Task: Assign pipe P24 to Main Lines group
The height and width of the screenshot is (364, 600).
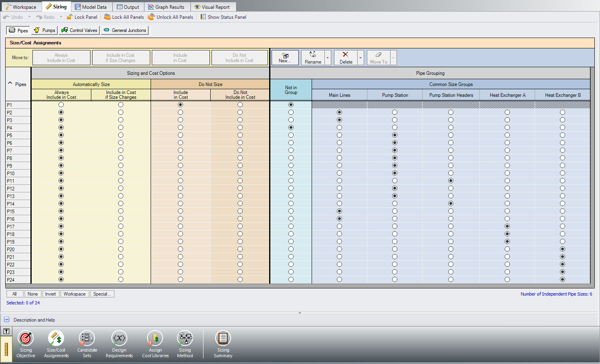Action: (x=339, y=280)
